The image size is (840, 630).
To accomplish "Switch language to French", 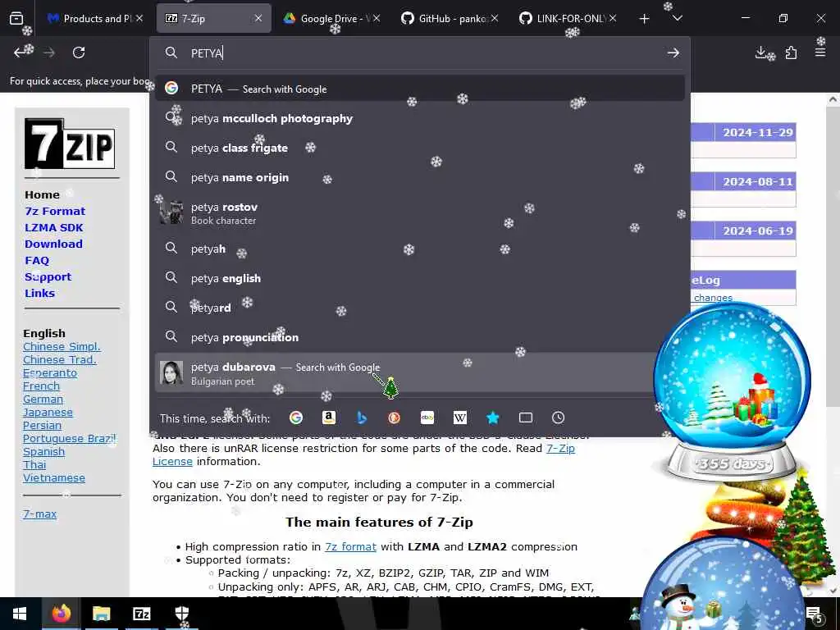I will 41,386.
